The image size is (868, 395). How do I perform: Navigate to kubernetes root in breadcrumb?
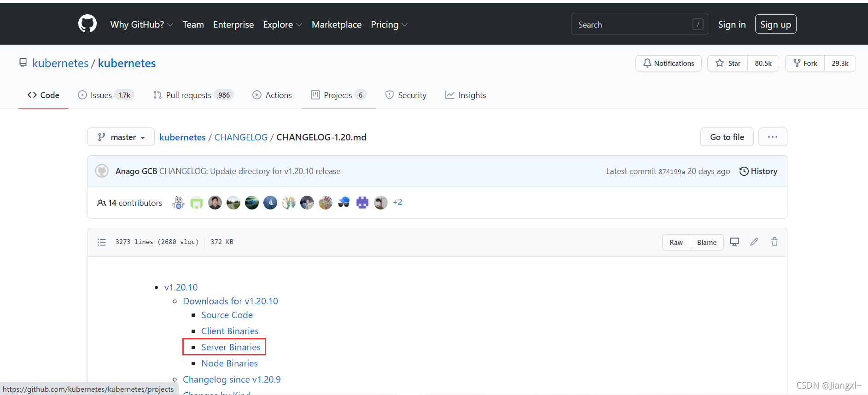coord(182,137)
